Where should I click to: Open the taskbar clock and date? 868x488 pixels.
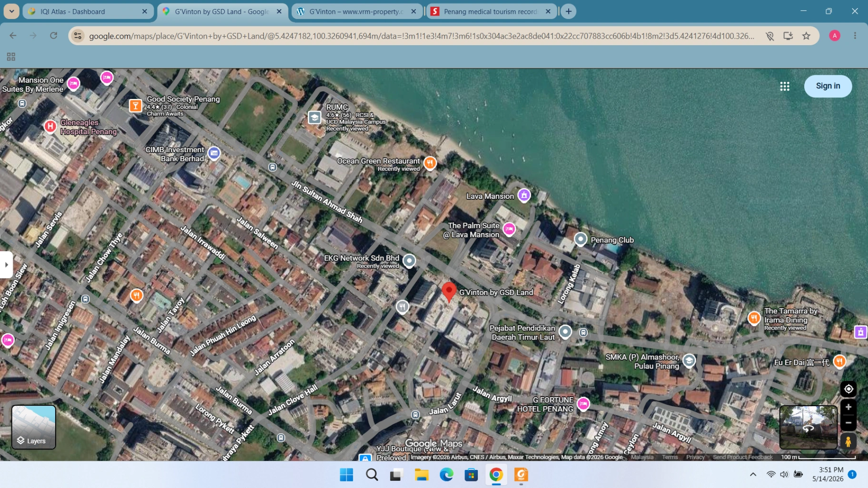point(828,474)
